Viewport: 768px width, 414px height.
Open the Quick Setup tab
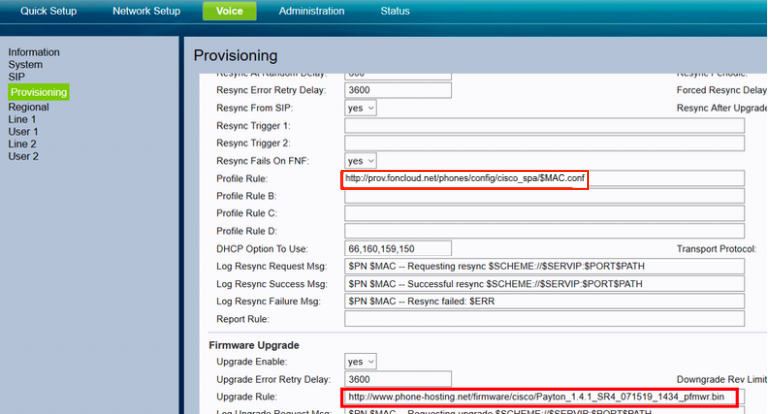[48, 11]
